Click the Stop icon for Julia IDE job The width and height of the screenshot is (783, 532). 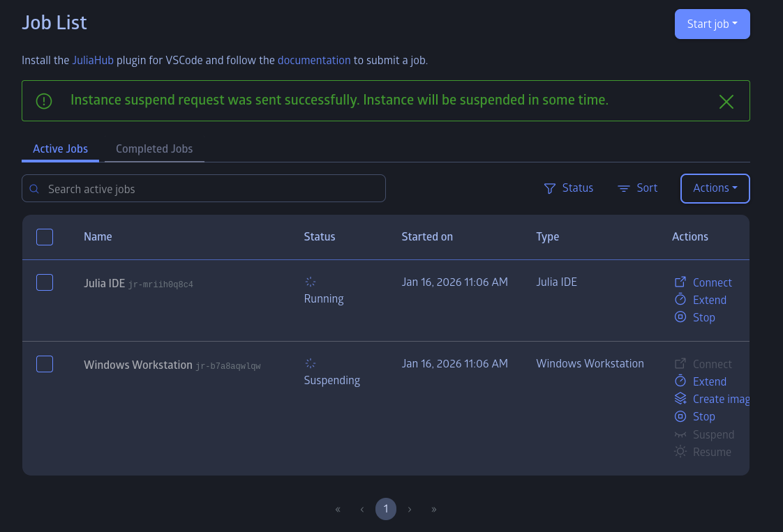680,317
